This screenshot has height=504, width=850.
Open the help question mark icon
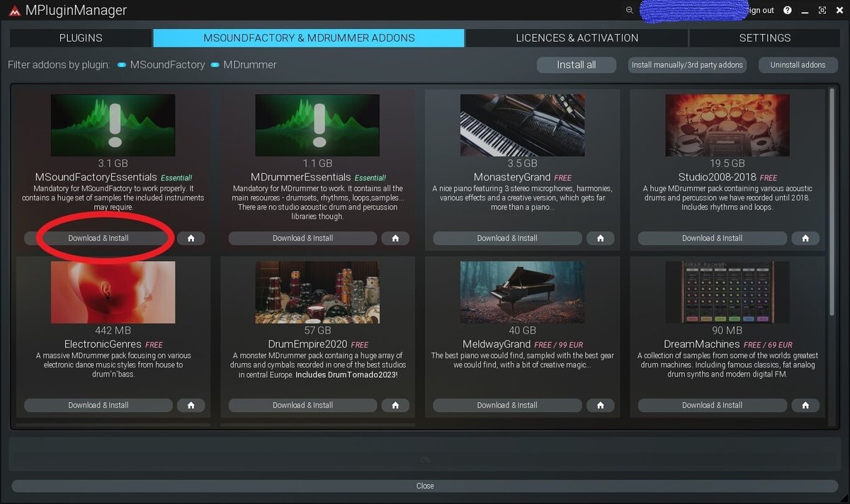coord(788,11)
